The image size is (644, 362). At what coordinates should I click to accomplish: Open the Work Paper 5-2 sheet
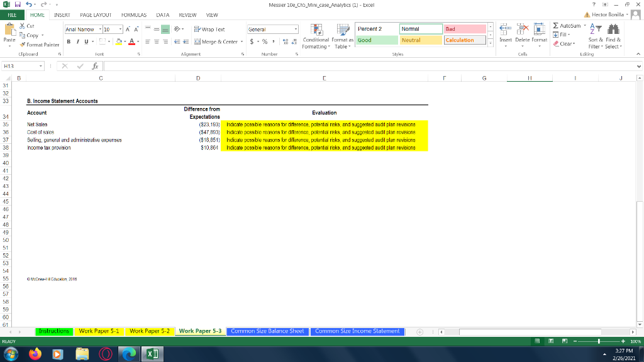tap(150, 331)
